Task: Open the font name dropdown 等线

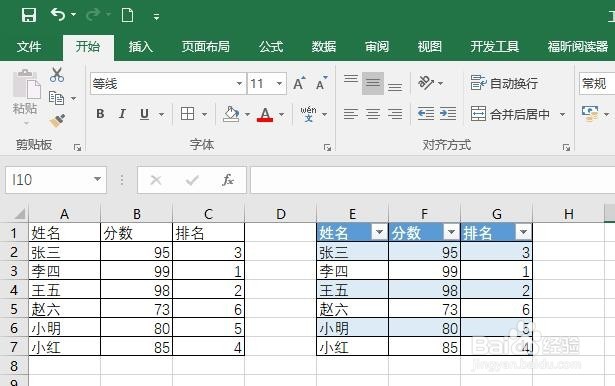Action: (x=239, y=84)
